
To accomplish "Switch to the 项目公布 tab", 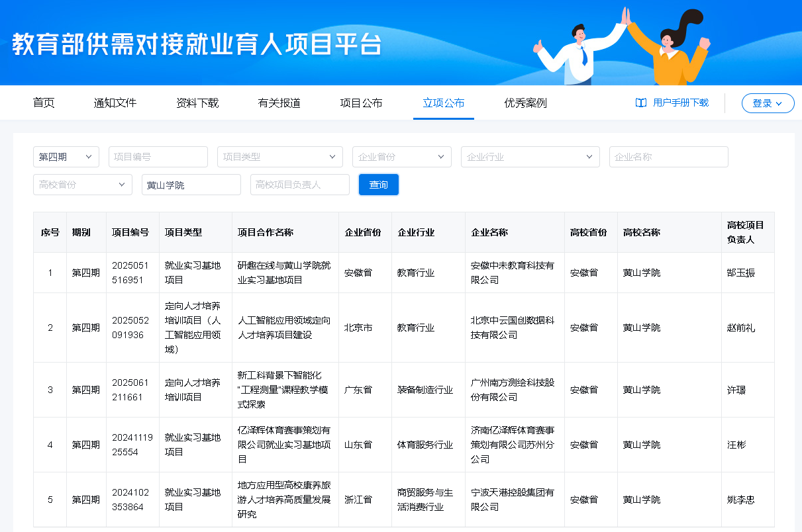I will pos(362,103).
